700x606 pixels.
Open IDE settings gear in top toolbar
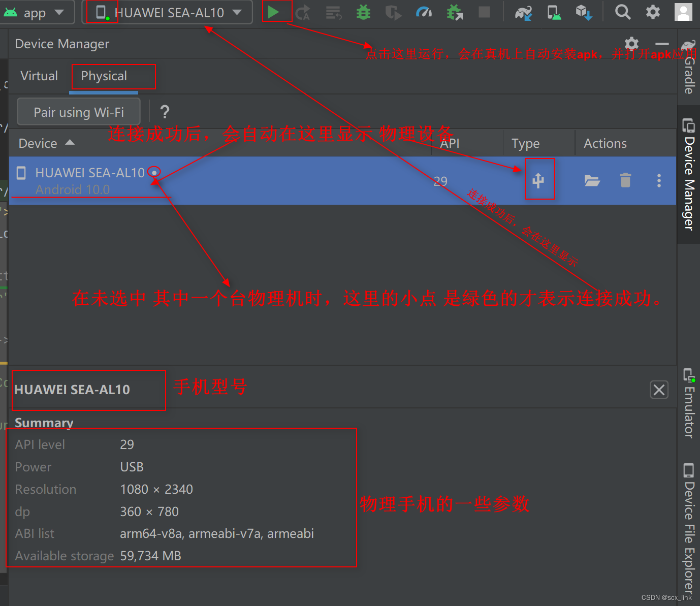pyautogui.click(x=653, y=12)
